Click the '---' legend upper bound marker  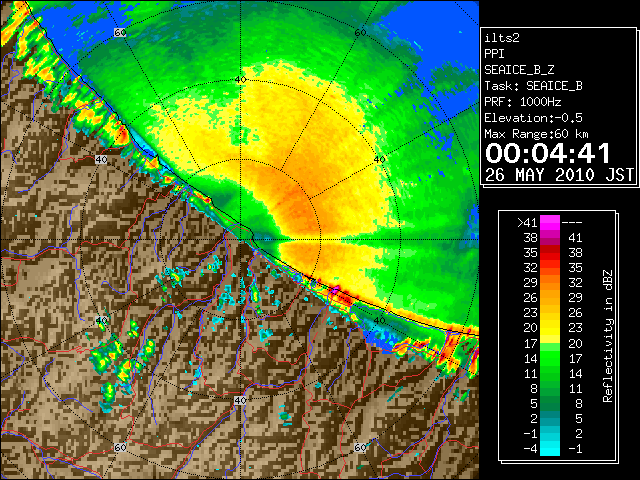[x=572, y=222]
